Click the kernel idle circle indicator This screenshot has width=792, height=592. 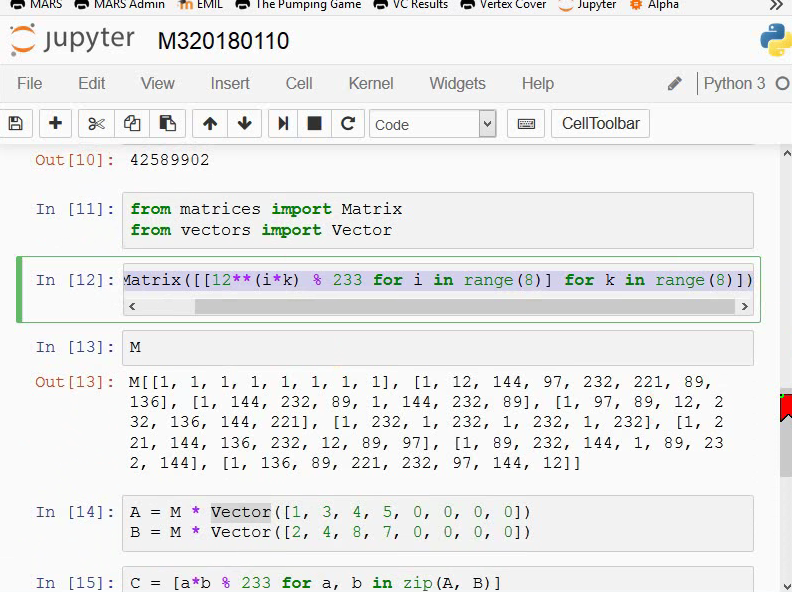click(x=782, y=83)
